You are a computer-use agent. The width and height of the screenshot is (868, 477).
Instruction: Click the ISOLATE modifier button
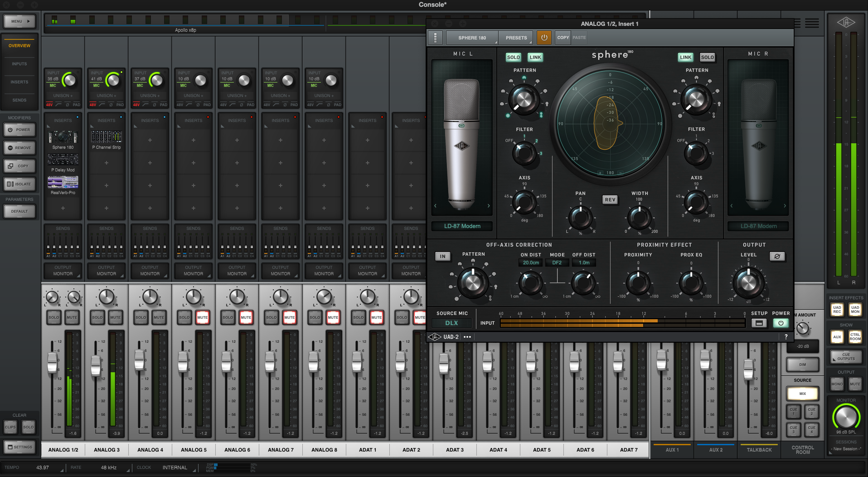click(x=19, y=184)
